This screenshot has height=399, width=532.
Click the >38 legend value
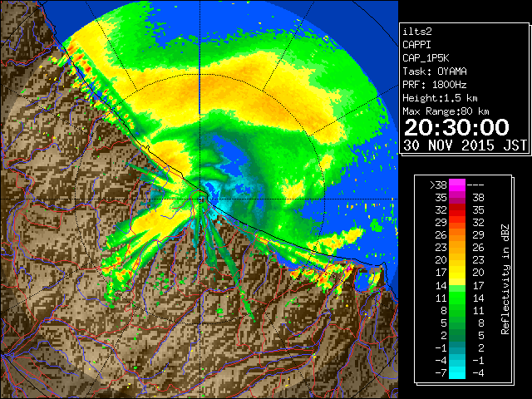[x=438, y=185]
